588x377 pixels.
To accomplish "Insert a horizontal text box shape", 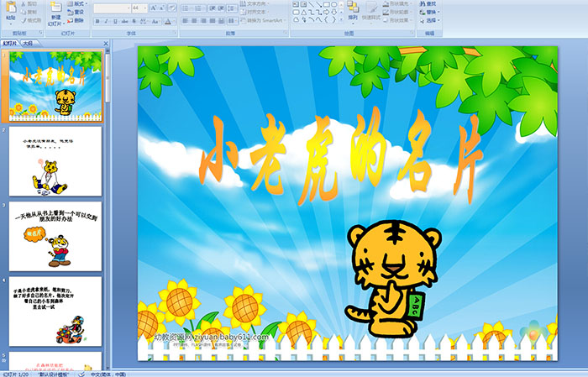I will tap(296, 4).
